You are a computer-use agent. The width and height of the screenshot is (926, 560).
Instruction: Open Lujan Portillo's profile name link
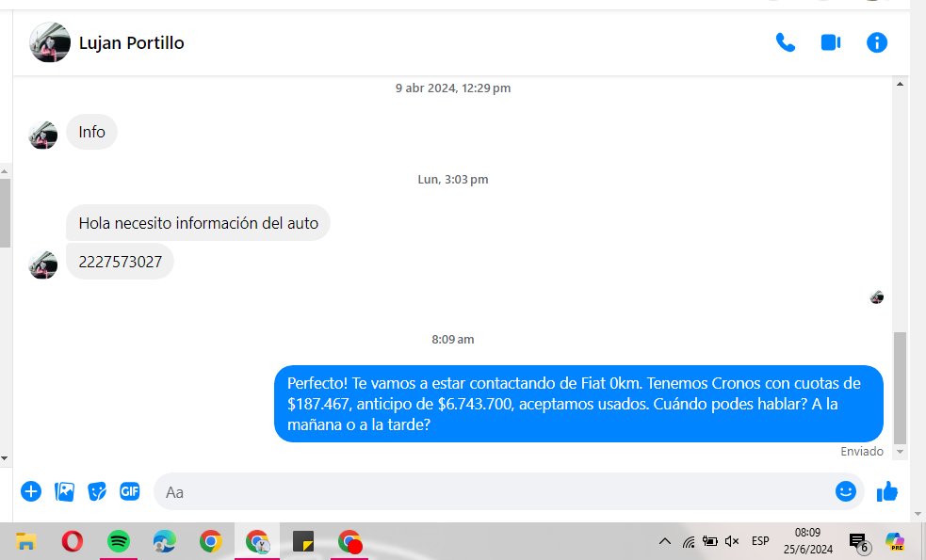point(131,43)
